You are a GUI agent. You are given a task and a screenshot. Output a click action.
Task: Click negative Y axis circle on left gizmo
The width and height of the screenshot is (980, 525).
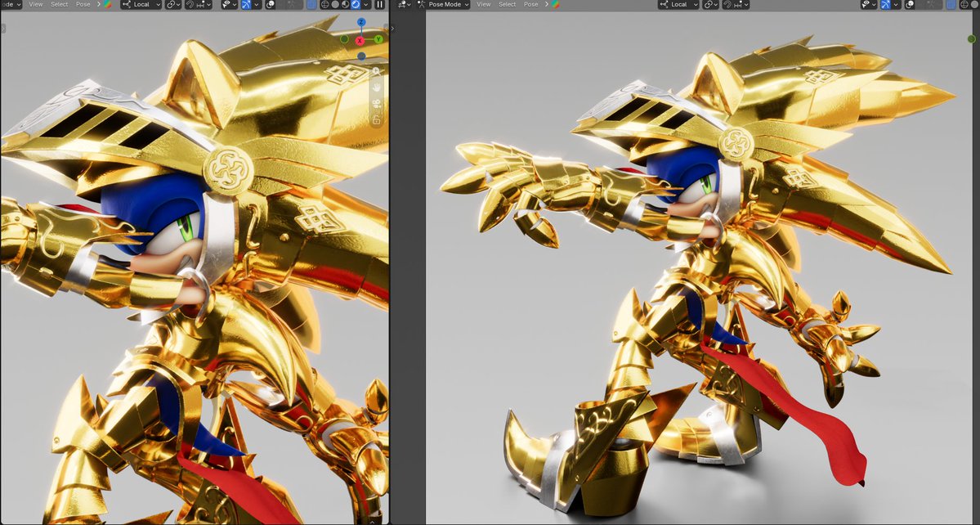(344, 38)
